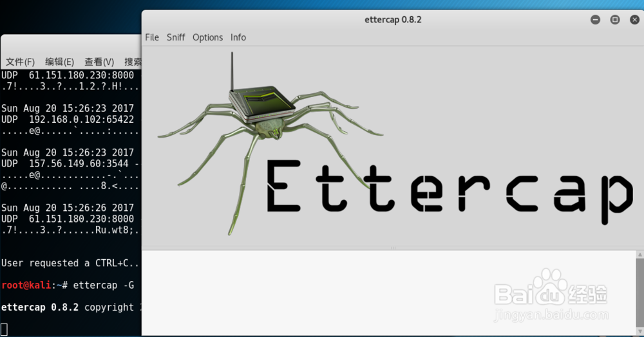Click the pane divider handle above log
644x337 pixels.
point(393,248)
